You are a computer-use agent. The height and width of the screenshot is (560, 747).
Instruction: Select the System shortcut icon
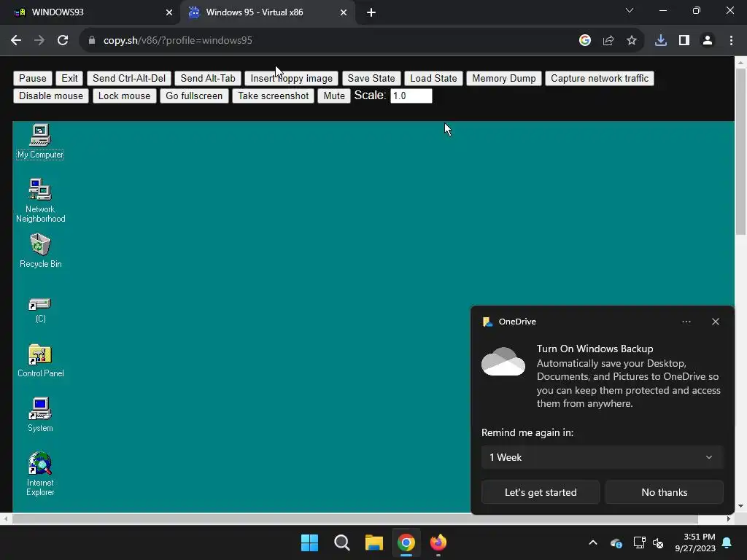click(40, 414)
